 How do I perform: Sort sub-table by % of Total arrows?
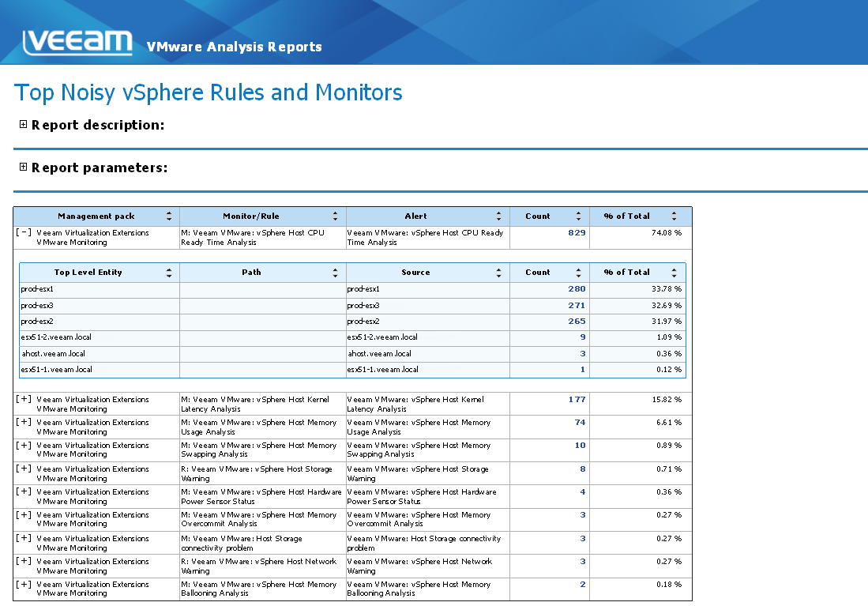coord(674,273)
